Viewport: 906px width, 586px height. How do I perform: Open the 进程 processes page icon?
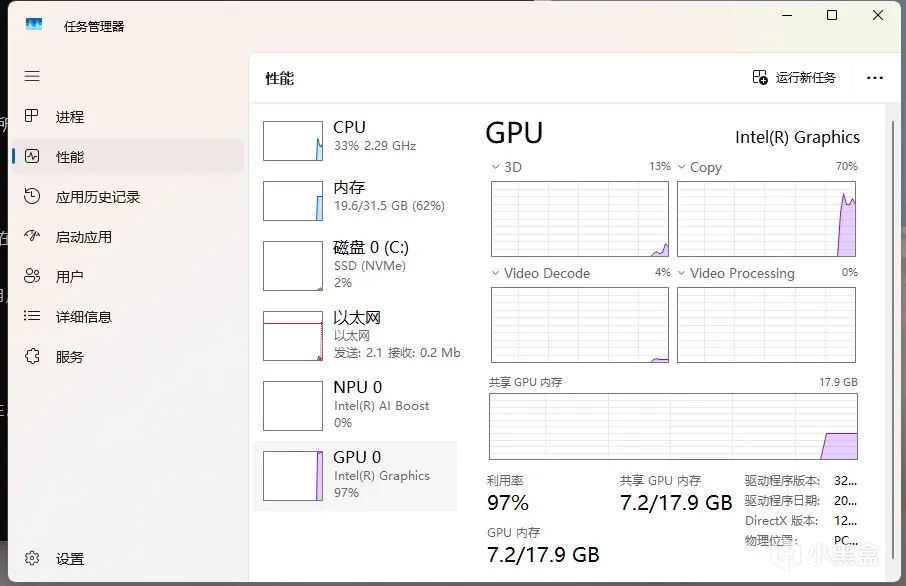click(32, 117)
